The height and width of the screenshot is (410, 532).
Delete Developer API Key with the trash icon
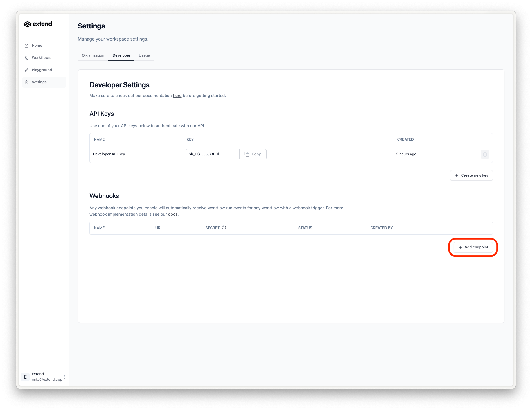click(485, 154)
